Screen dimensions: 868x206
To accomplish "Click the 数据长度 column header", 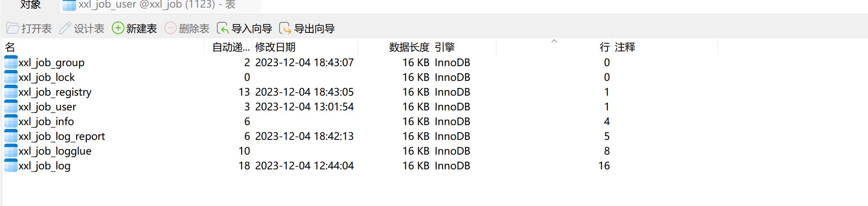I will tap(409, 47).
